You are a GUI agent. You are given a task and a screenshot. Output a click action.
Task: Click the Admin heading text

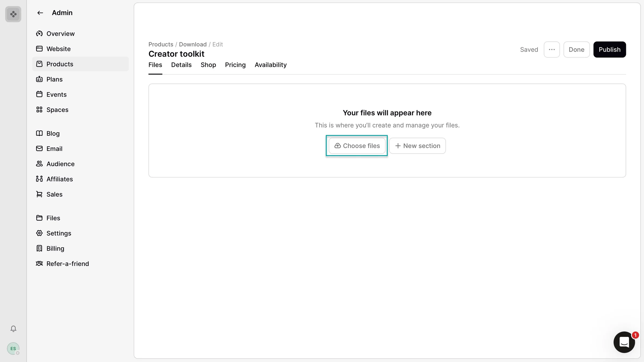click(62, 13)
